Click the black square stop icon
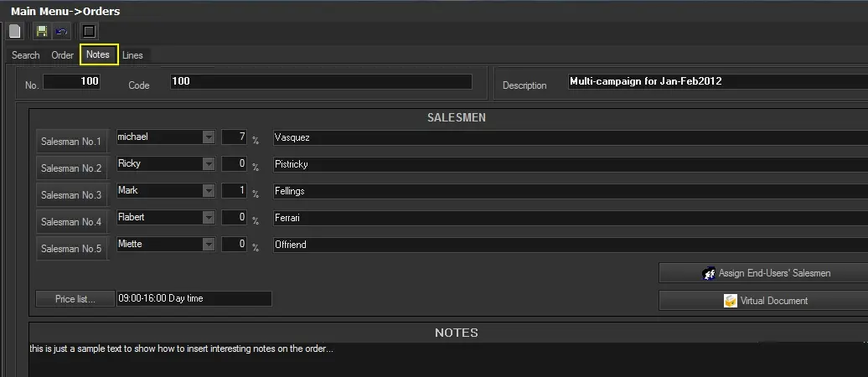 point(89,32)
